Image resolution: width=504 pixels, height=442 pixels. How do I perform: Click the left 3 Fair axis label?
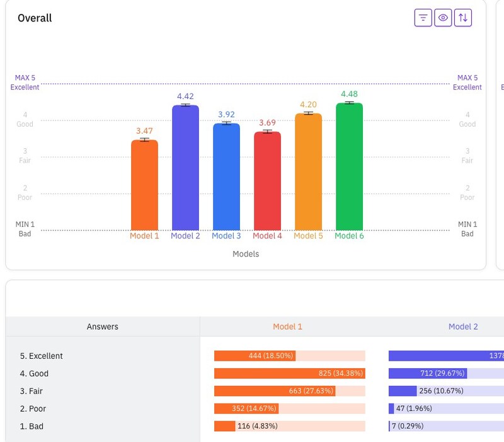(x=25, y=156)
